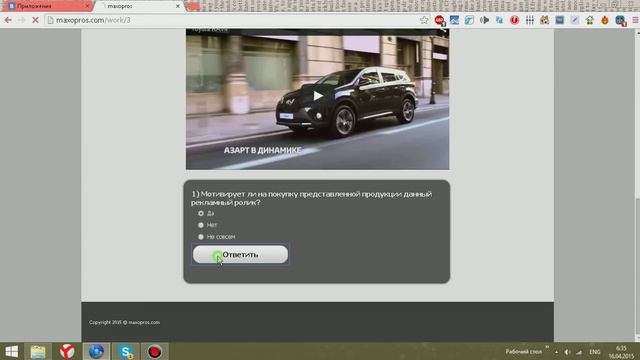Go forward using the browser forward arrow
Screen dimensions: 640x360
[22, 20]
